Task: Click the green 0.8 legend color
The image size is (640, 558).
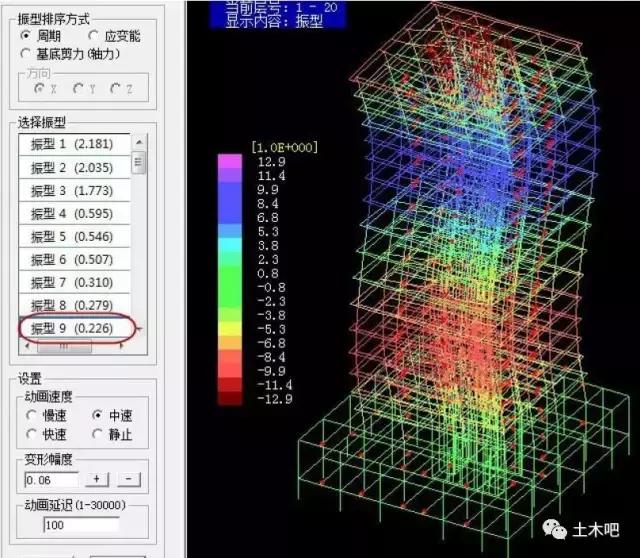Action: pyautogui.click(x=230, y=272)
